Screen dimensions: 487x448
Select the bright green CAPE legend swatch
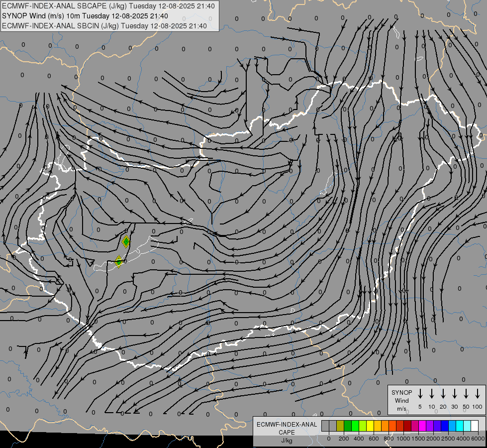point(355,426)
